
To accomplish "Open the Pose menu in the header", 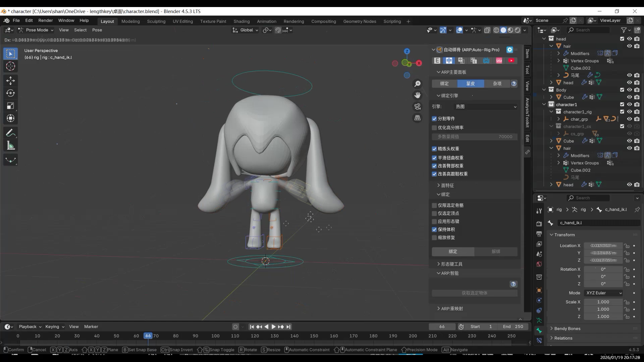I will coord(97,30).
